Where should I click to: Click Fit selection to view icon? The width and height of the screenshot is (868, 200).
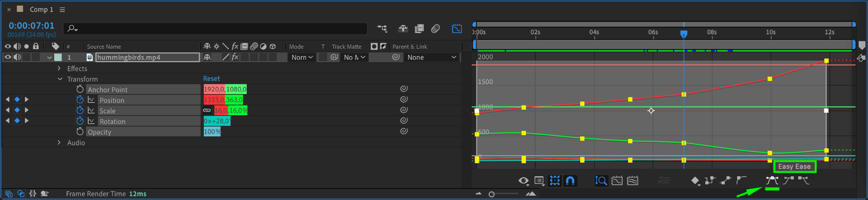pos(617,181)
